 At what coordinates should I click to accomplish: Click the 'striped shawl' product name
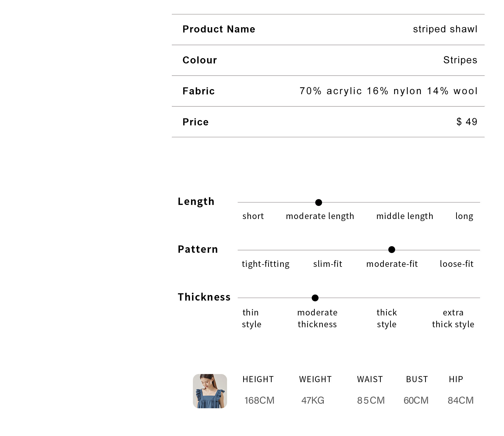point(445,29)
